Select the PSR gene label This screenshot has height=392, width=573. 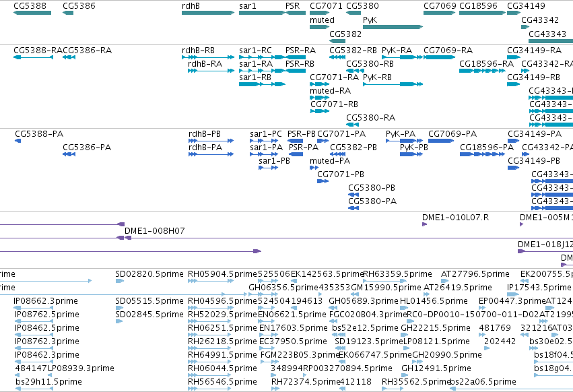coord(293,6)
